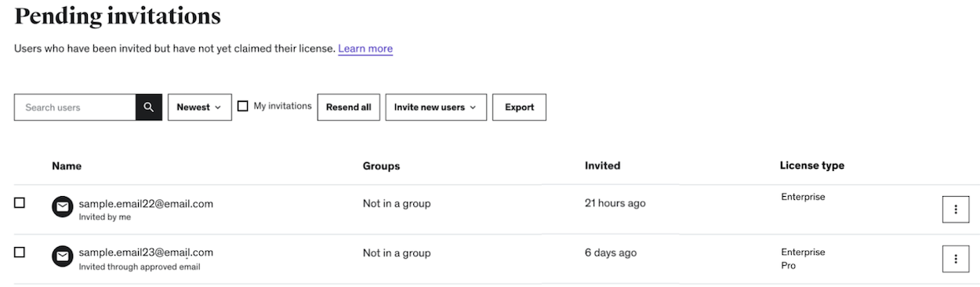Screen dimensions: 980x287
Task: Click the search magnifier icon button
Action: tap(148, 107)
